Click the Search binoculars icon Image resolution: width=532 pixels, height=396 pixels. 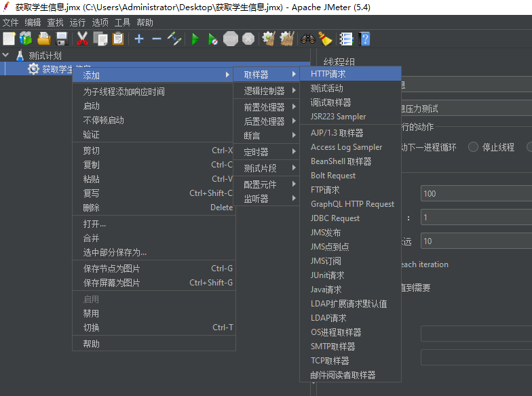point(308,39)
